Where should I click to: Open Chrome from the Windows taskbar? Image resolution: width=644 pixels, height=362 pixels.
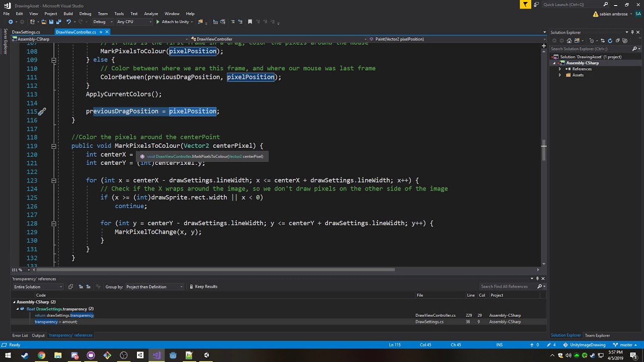[x=41, y=355]
